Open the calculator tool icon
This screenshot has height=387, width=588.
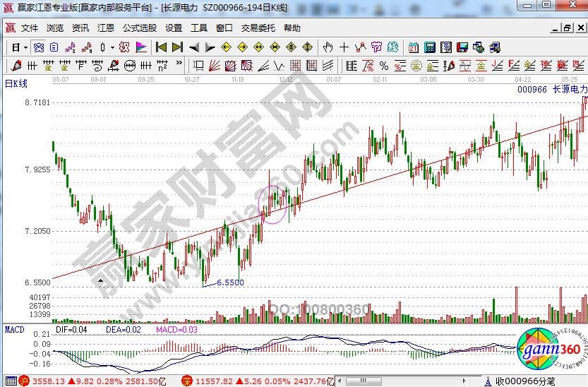pos(429,47)
